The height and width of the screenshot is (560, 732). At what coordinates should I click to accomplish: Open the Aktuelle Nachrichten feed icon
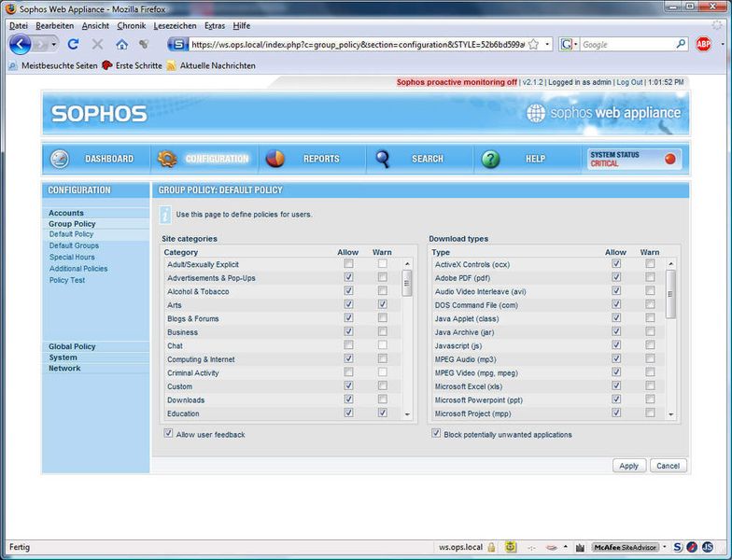172,65
